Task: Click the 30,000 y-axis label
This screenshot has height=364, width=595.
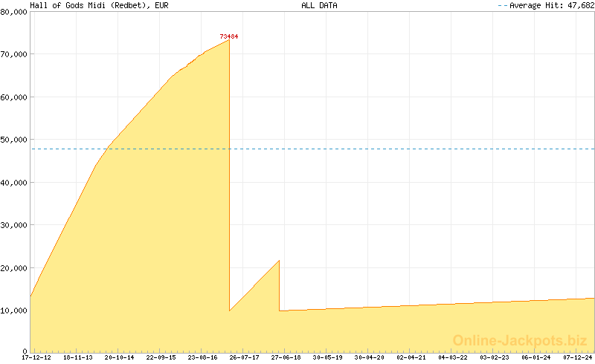Action: [14, 225]
